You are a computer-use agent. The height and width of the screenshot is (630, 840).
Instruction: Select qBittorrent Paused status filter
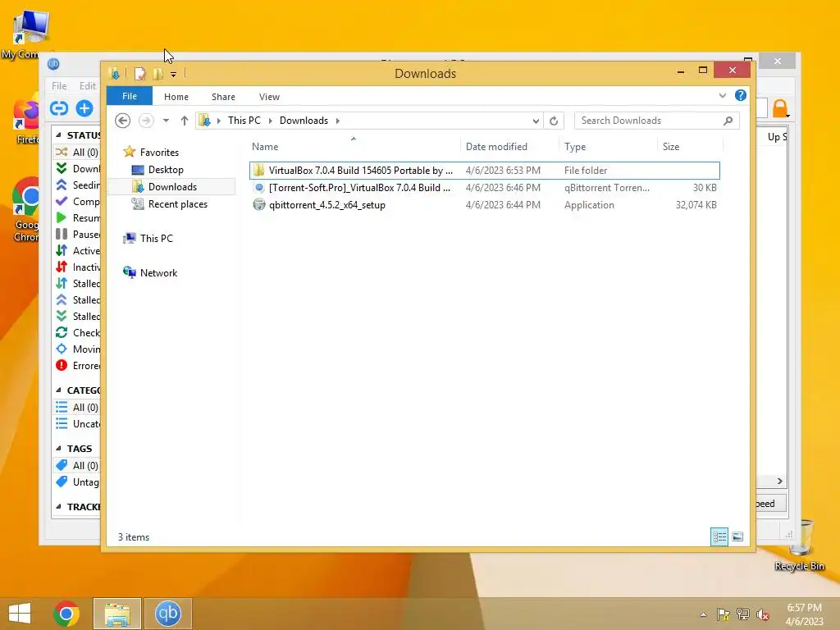77,234
